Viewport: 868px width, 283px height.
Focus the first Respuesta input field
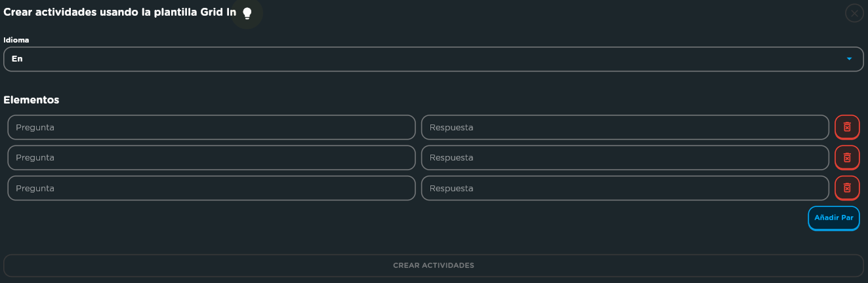point(625,127)
